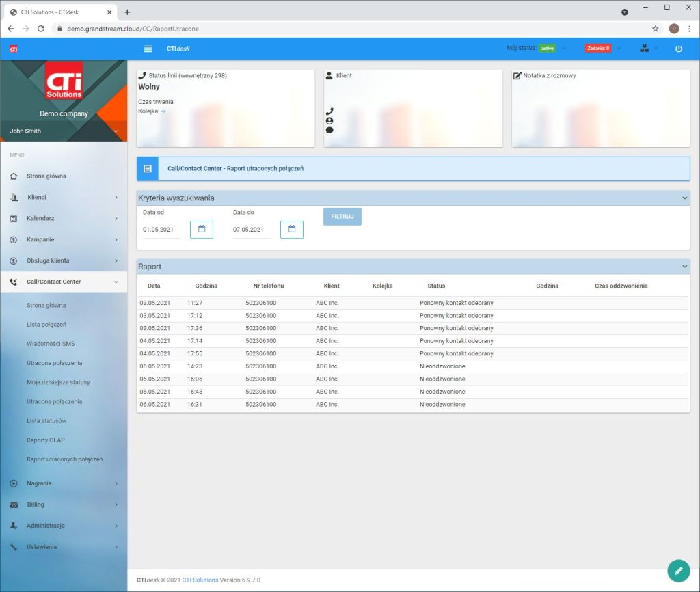Click the green floating pencil edit button
Viewport: 700px width, 592px height.
pos(677,570)
